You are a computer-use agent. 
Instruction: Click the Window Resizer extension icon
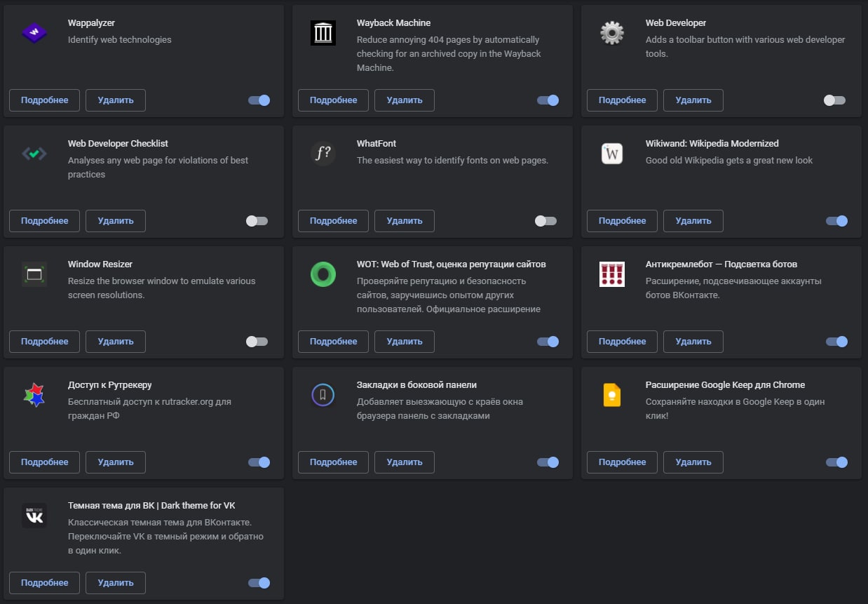(x=34, y=274)
